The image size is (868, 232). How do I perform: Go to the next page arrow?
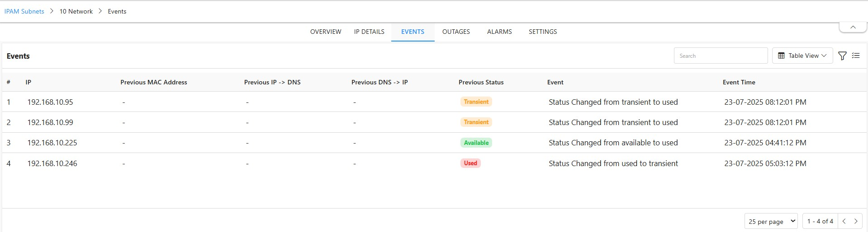point(856,221)
